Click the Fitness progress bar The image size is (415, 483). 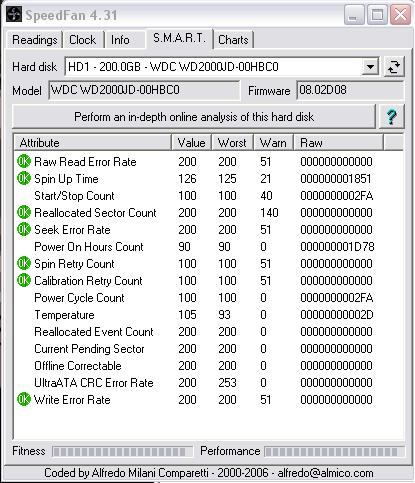122,452
